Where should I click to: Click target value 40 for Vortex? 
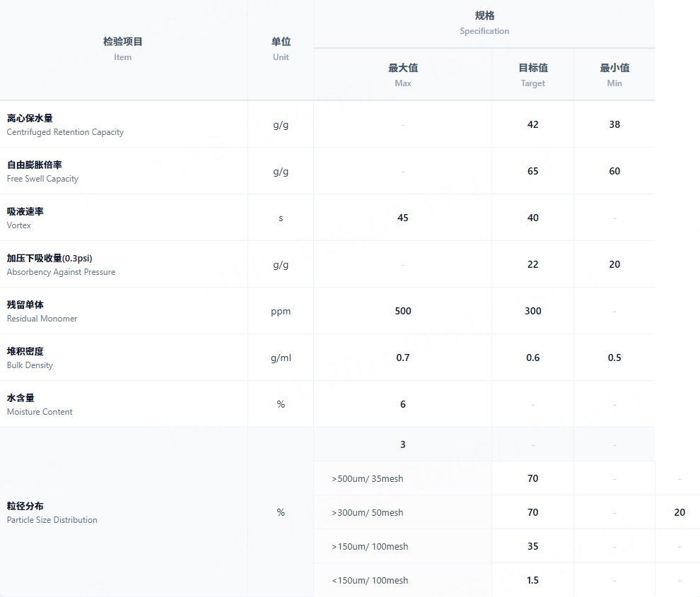click(x=533, y=218)
